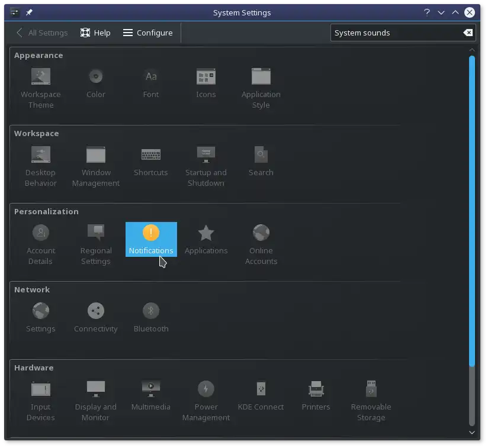Open Display and Monitor settings
Screen dimensions: 488x448
96,401
